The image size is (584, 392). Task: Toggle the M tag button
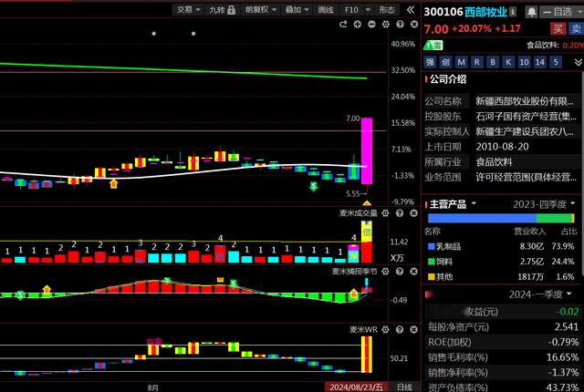tap(461, 62)
